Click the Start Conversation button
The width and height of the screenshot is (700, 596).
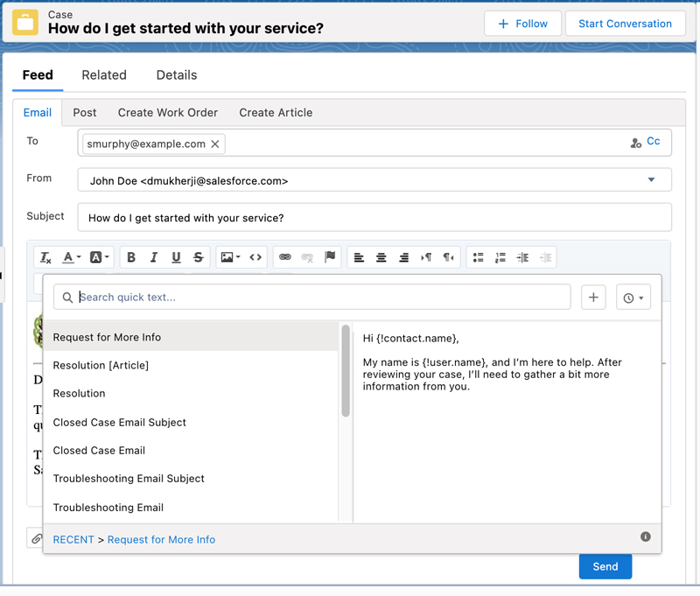click(625, 24)
